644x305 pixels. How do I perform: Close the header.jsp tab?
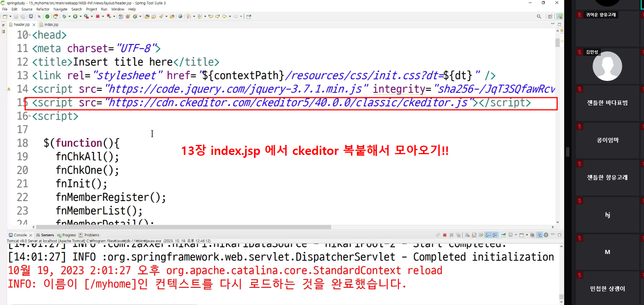point(34,25)
